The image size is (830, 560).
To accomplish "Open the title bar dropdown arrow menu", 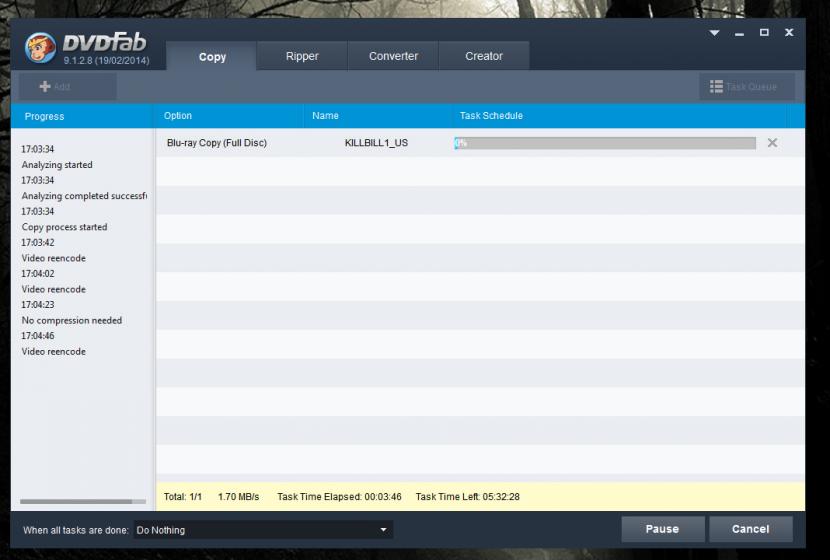I will 714,33.
